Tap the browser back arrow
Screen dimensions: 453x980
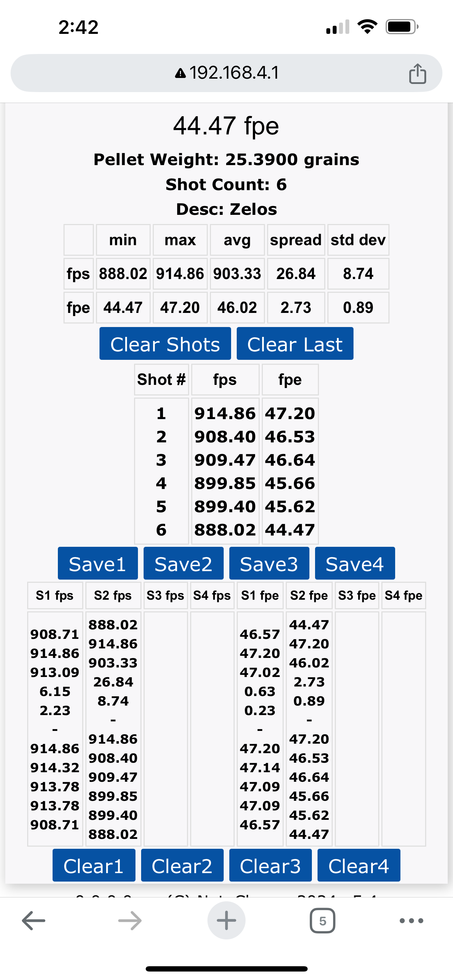coord(34,921)
